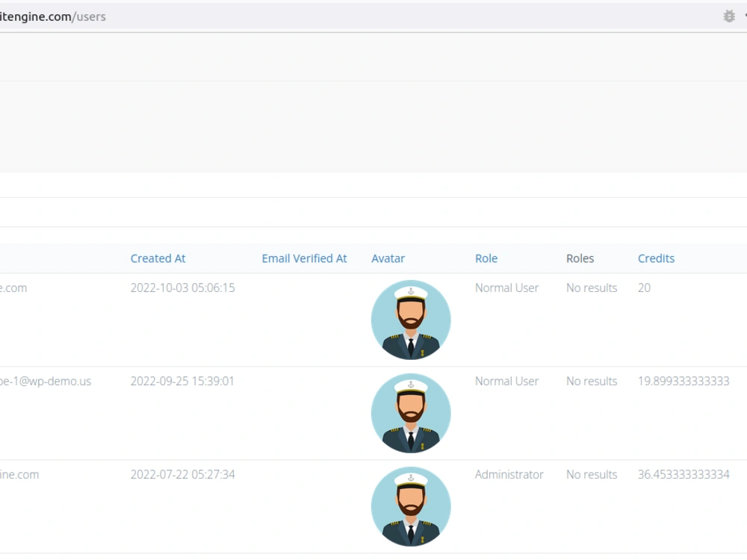The image size is (747, 560).
Task: Click No results in the Administrator row
Action: (x=591, y=474)
